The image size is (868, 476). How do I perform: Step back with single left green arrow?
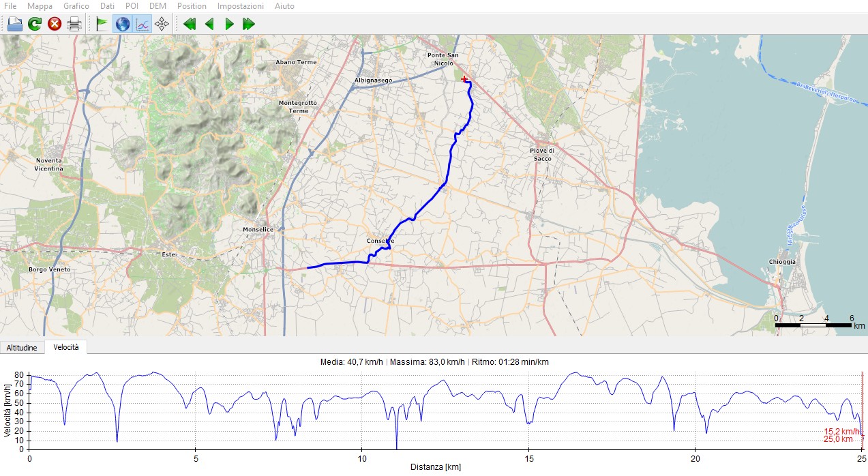209,25
